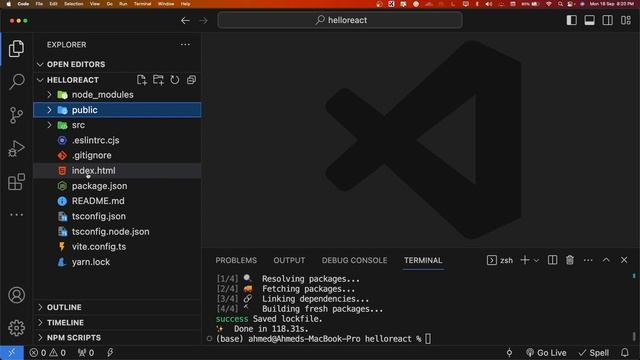
Task: Toggle Spell checker in status bar
Action: coord(594,353)
